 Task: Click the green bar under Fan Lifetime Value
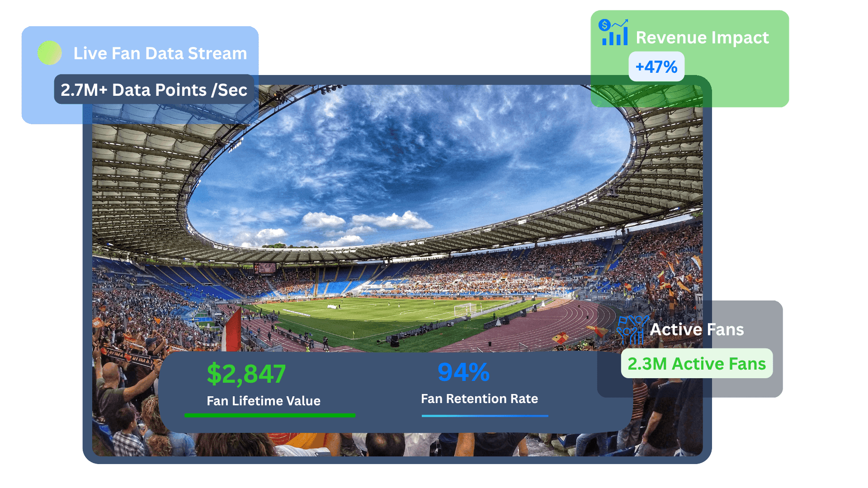pyautogui.click(x=270, y=415)
